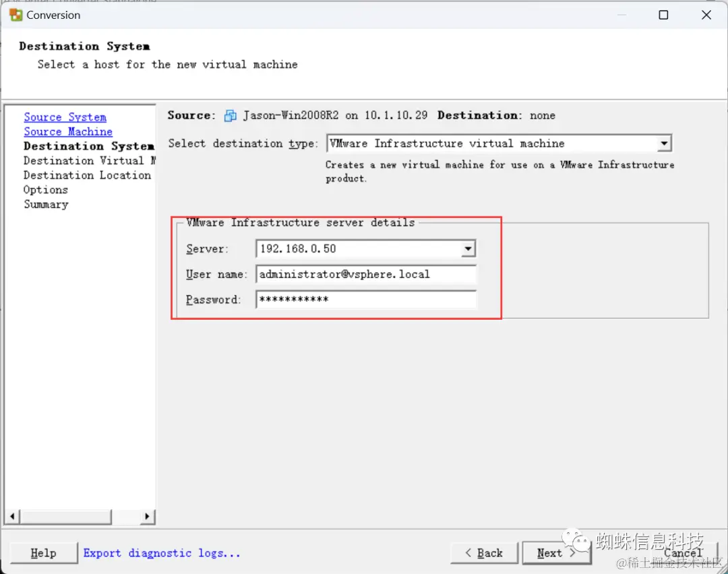Click the sidebar scrollbar left arrow
Viewport: 728px width, 574px height.
[x=12, y=516]
